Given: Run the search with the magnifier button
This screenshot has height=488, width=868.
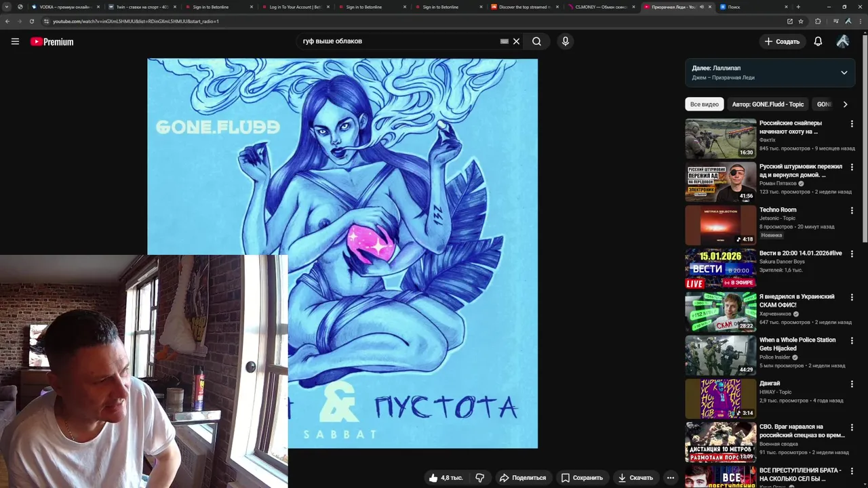Looking at the screenshot, I should click(x=536, y=41).
